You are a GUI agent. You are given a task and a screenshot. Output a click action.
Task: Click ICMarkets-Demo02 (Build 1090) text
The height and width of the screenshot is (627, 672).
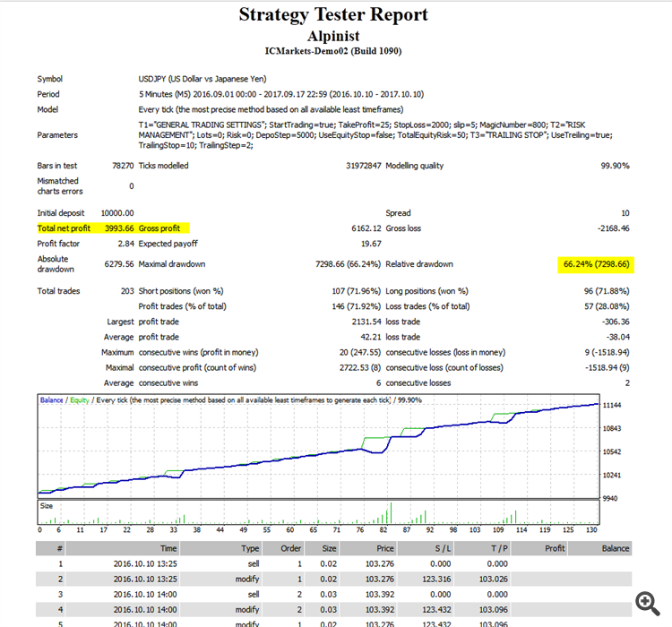pyautogui.click(x=333, y=51)
